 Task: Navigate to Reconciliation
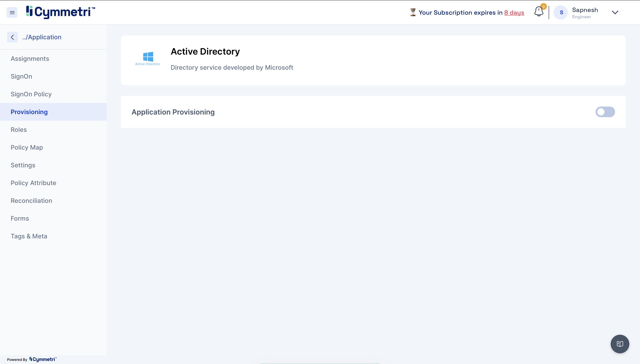click(31, 200)
